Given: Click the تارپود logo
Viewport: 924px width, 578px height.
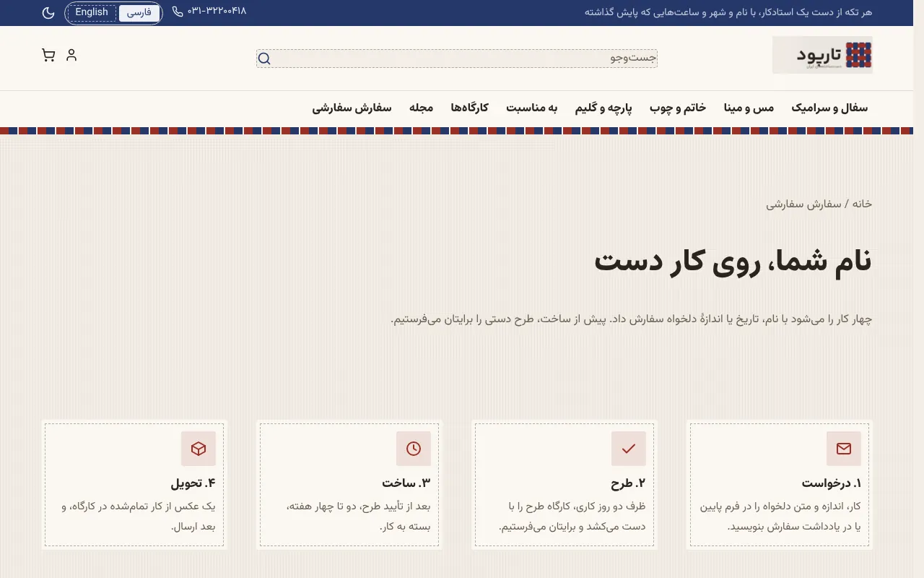Looking at the screenshot, I should click(x=822, y=55).
